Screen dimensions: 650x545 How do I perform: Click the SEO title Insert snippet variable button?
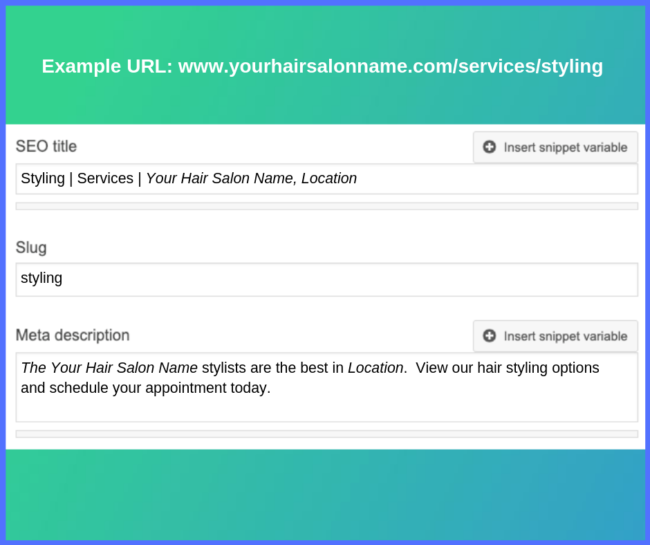coord(555,147)
